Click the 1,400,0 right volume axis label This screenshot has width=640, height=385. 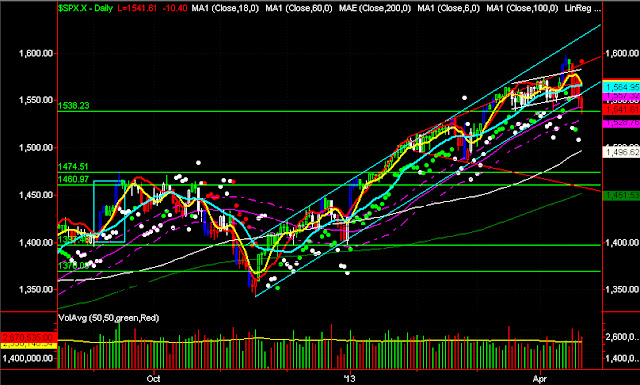(x=621, y=358)
